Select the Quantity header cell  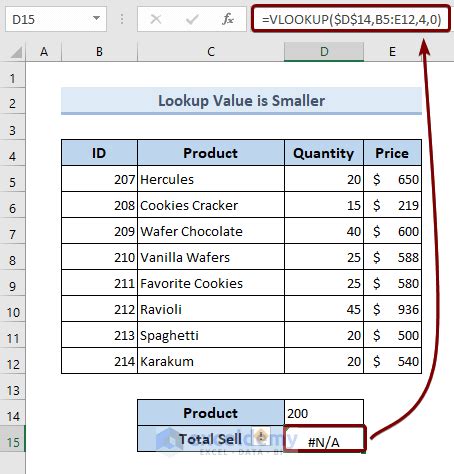click(x=324, y=153)
